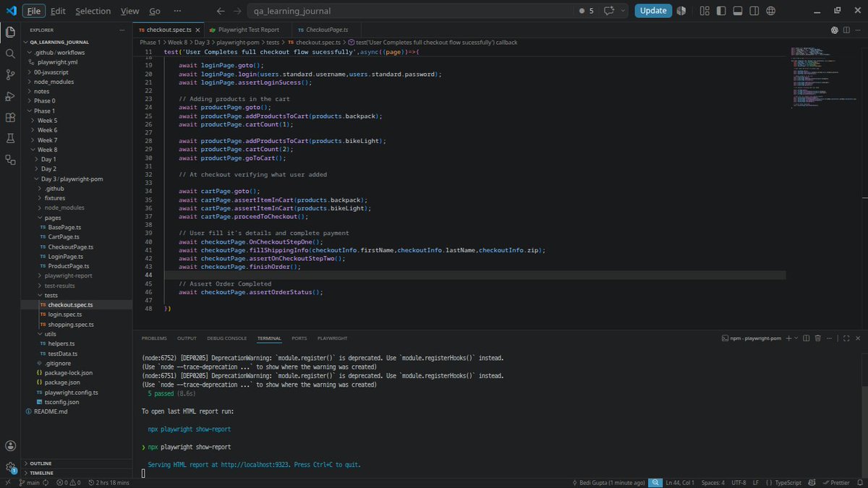Kill terminal with the trash icon
This screenshot has width=868, height=488.
pyautogui.click(x=817, y=338)
